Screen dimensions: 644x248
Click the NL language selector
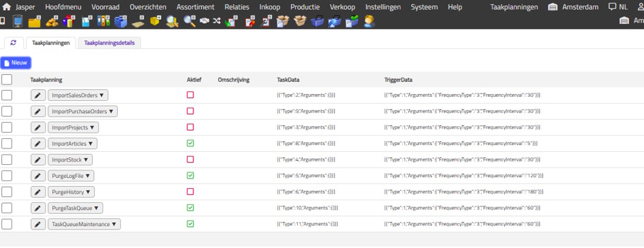click(618, 7)
